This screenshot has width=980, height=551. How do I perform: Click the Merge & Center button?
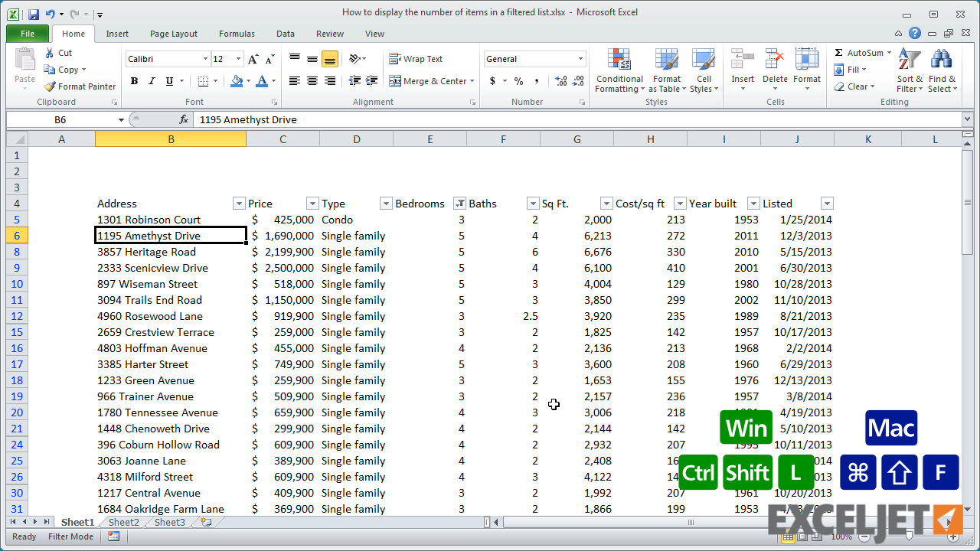click(x=427, y=80)
